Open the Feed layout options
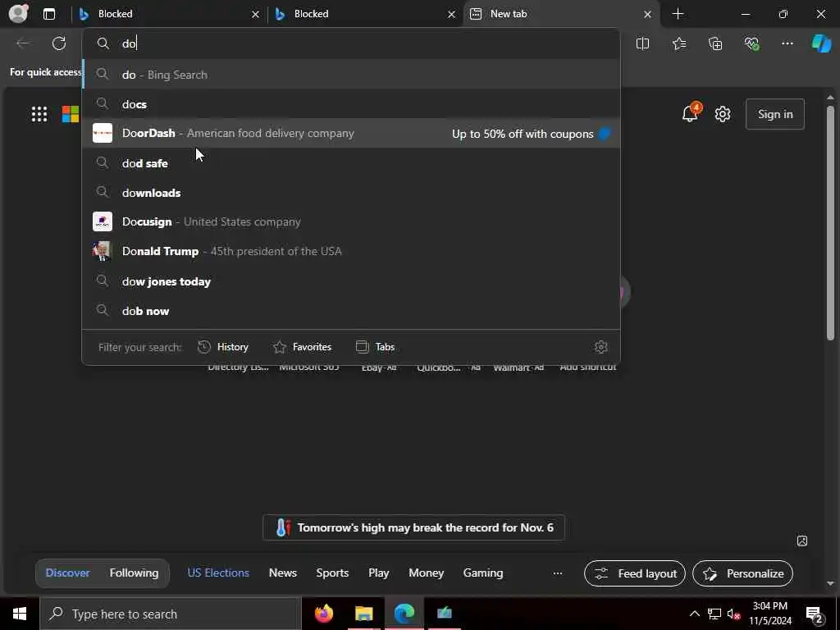 [x=635, y=573]
